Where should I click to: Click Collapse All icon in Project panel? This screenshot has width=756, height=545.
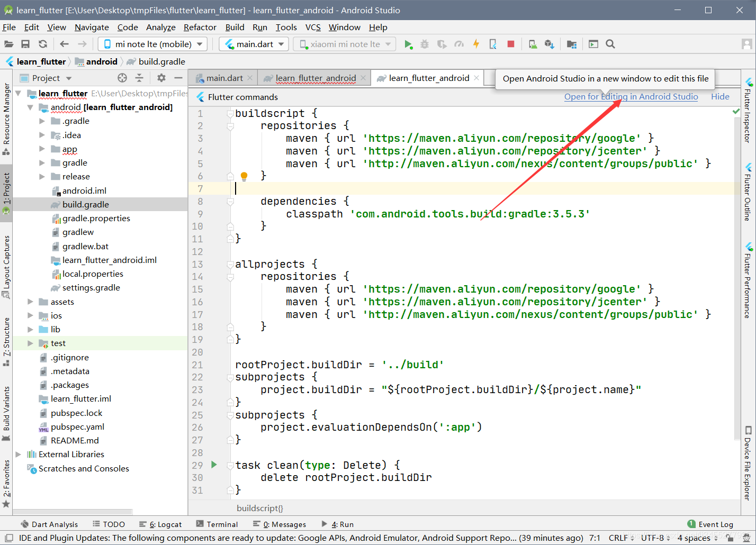(x=139, y=78)
